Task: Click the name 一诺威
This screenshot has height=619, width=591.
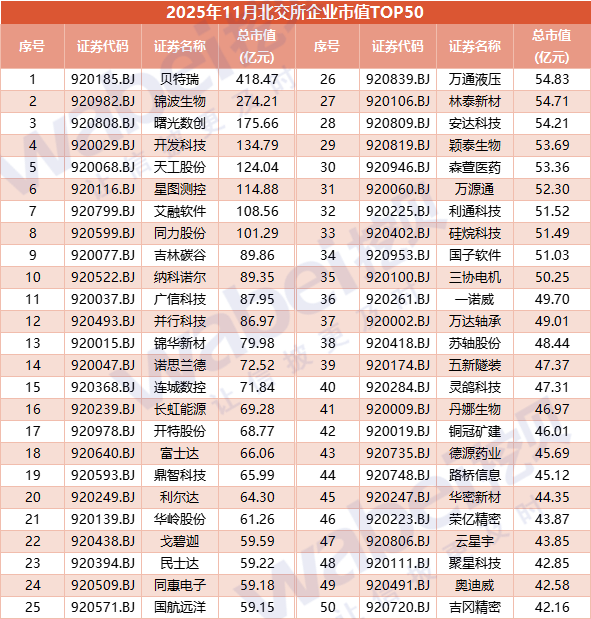Action: pos(475,300)
